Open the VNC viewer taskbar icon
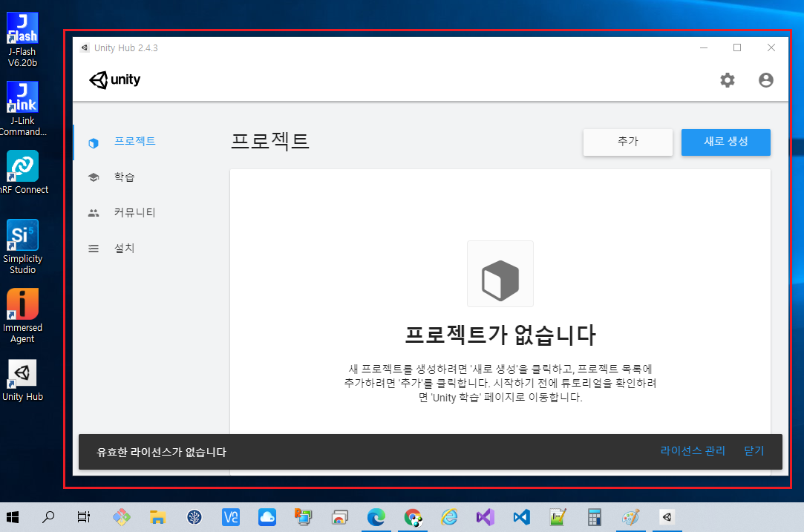The width and height of the screenshot is (804, 532). point(231,517)
